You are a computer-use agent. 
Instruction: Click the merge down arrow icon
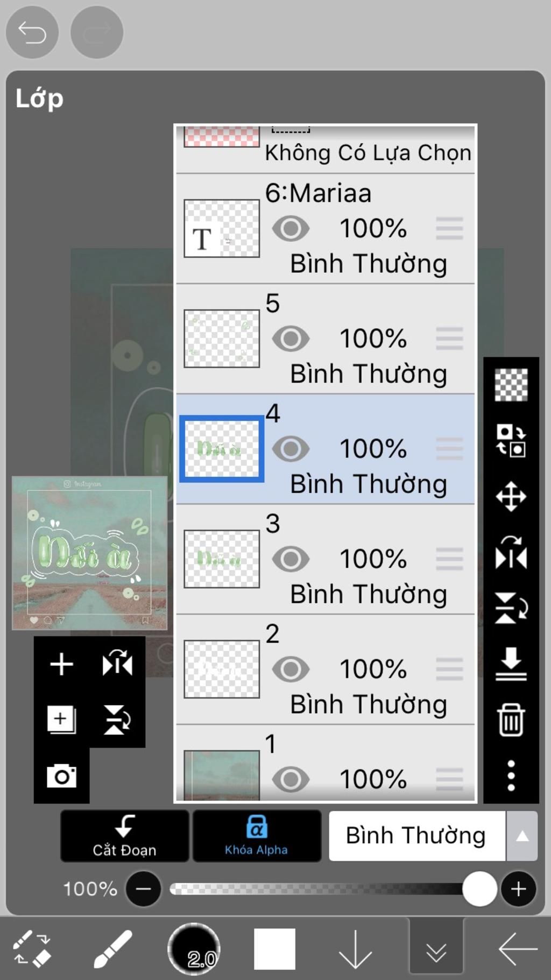coord(511,664)
